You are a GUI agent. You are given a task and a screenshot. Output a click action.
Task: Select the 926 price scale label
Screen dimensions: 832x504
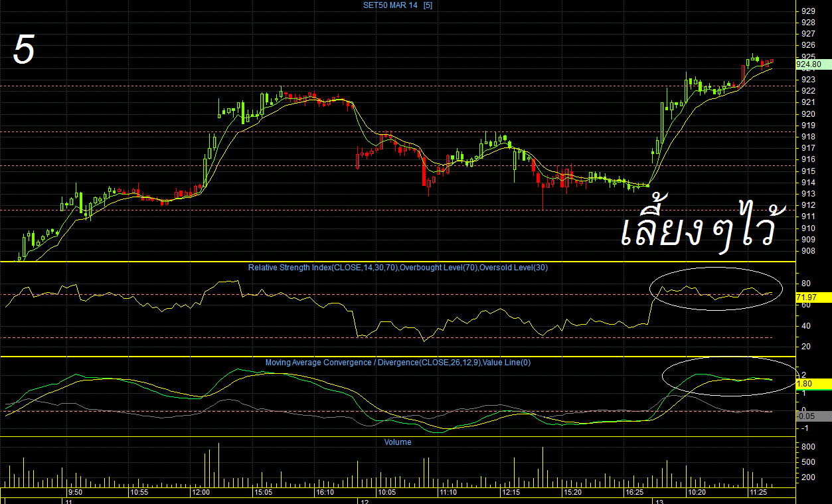[808, 45]
